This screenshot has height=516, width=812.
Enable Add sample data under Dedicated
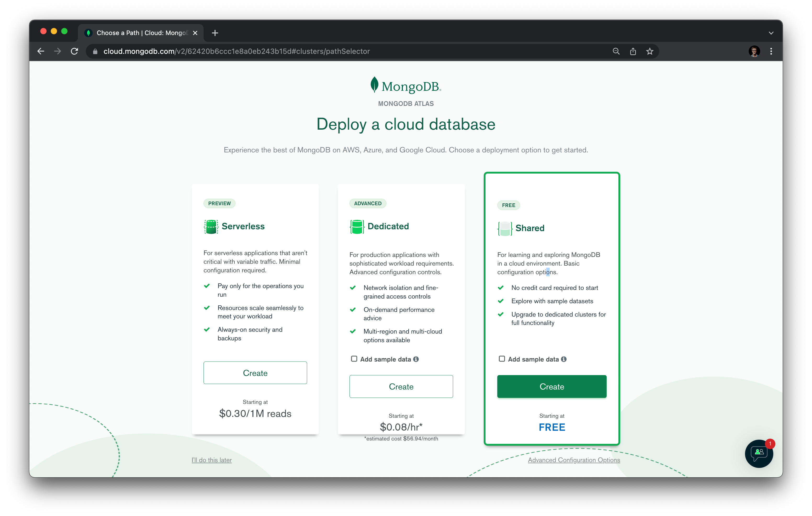click(354, 359)
